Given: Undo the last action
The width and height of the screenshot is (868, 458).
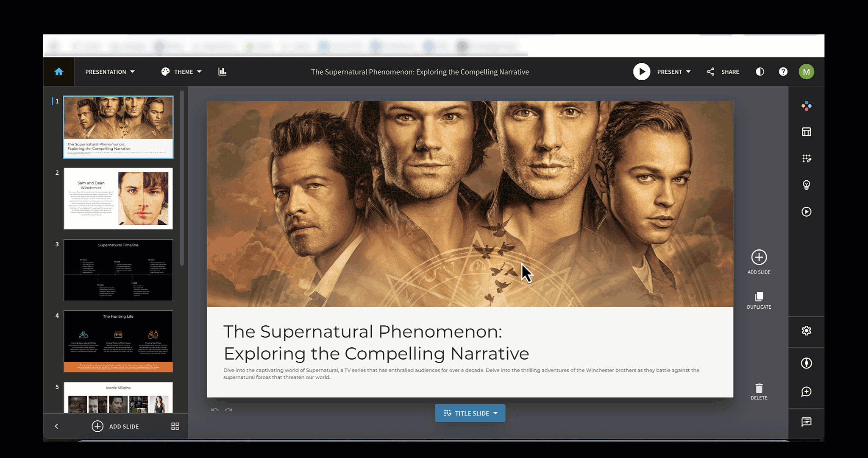Looking at the screenshot, I should click(215, 410).
